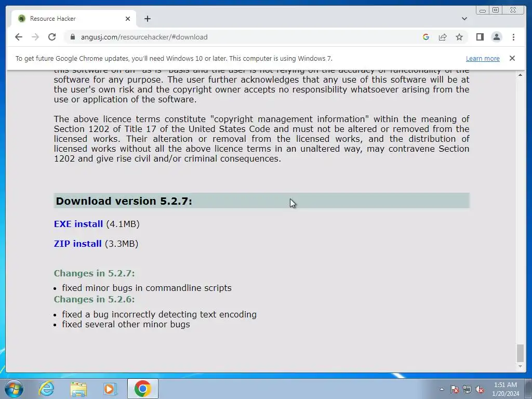Image resolution: width=532 pixels, height=399 pixels.
Task: Reload the Resource Hacker page
Action: [x=52, y=37]
